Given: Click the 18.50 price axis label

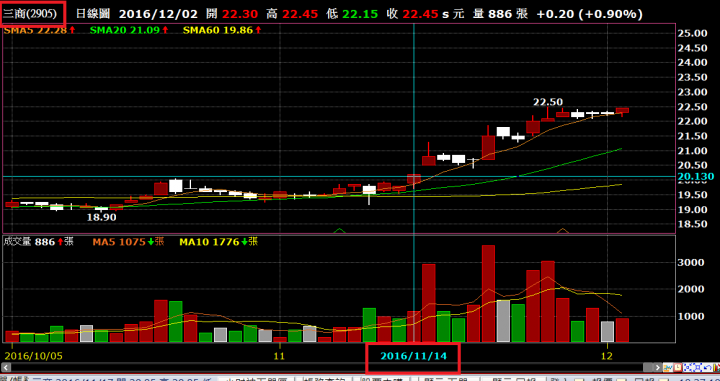Looking at the screenshot, I should coord(692,224).
